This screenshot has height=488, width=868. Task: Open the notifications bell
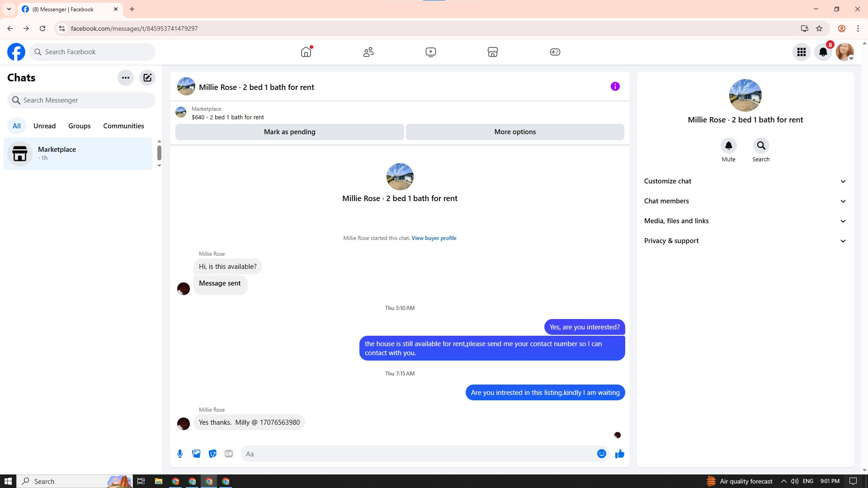pyautogui.click(x=823, y=52)
